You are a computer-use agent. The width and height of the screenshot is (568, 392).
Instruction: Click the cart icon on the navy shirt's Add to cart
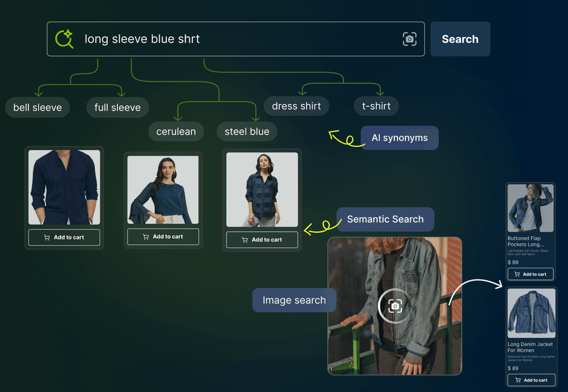coord(47,238)
